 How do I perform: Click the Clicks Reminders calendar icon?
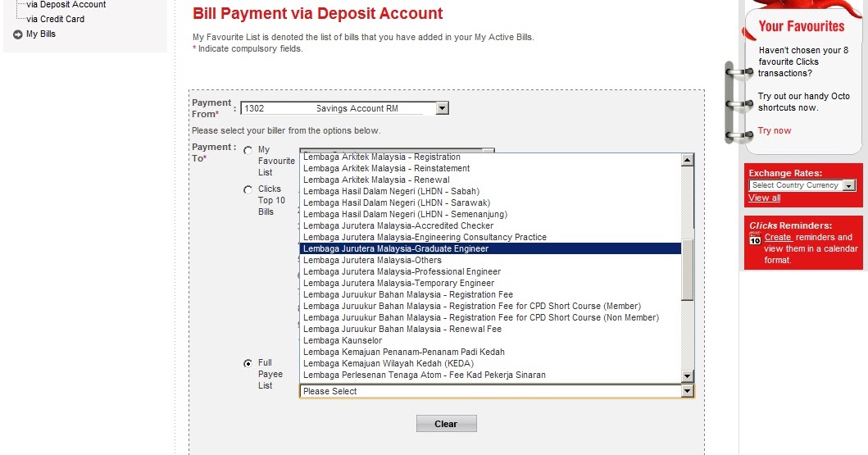point(755,239)
